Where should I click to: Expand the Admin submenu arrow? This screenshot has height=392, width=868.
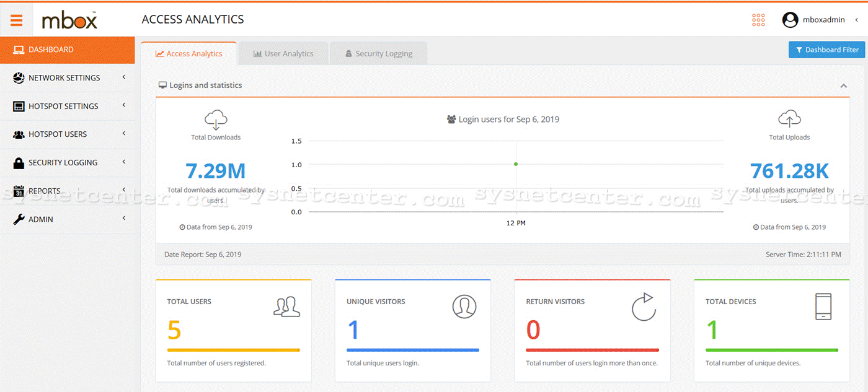[124, 218]
